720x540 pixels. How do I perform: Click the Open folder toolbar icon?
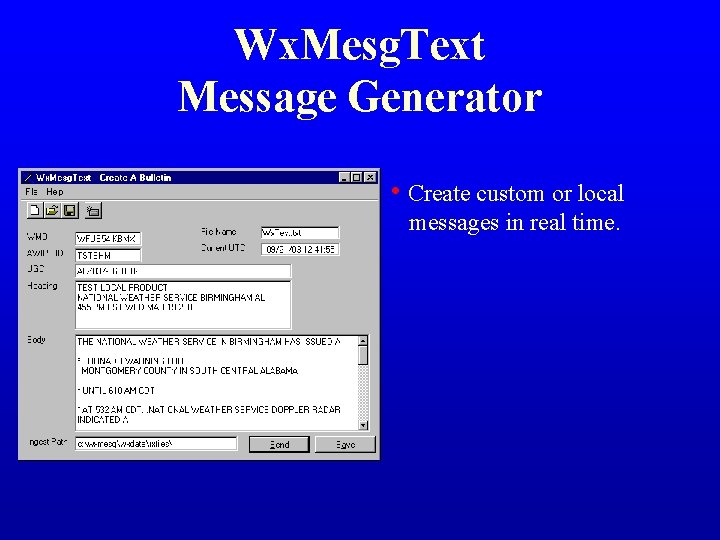point(52,211)
